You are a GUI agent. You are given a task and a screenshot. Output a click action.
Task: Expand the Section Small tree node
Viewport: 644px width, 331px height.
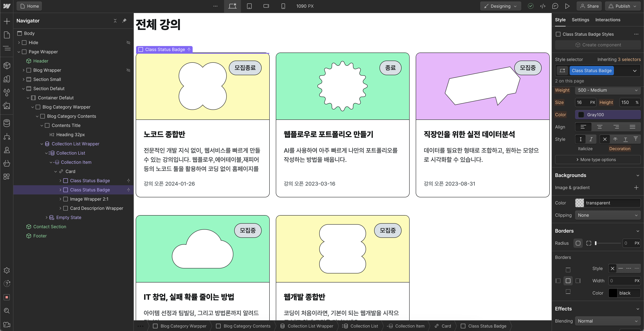tap(24, 79)
